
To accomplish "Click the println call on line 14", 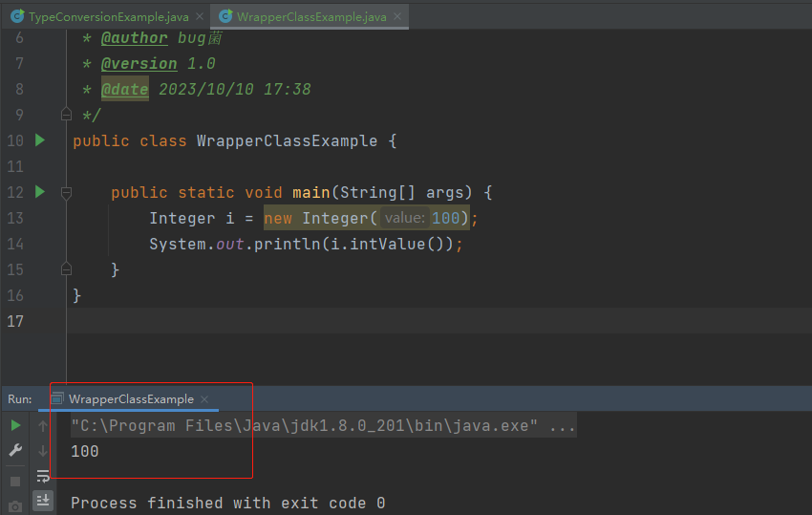I will point(287,244).
